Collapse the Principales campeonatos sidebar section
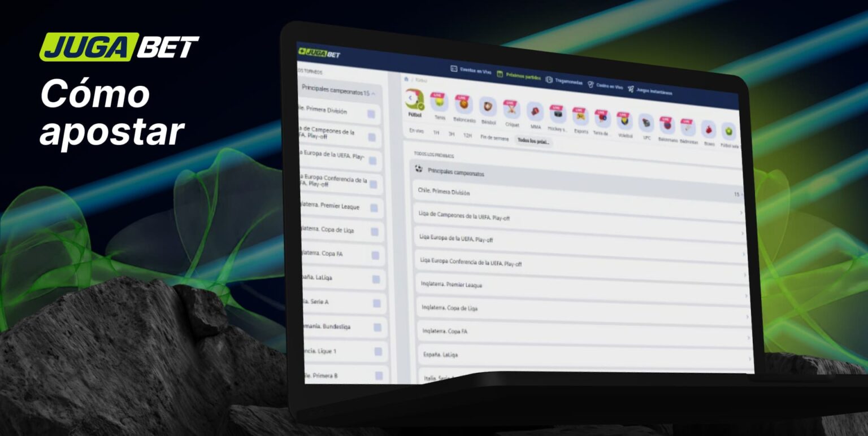 tap(374, 93)
